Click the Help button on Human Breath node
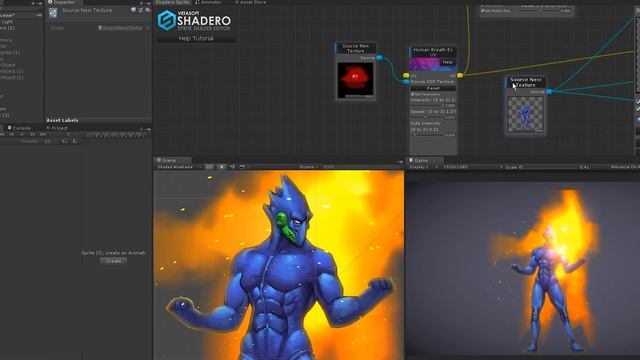Image resolution: width=640 pixels, height=360 pixels. click(447, 62)
